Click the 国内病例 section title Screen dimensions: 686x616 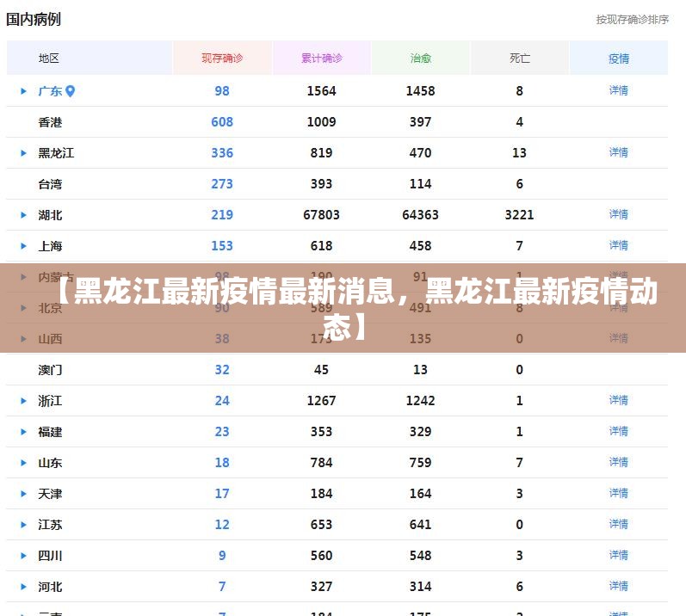tap(34, 20)
